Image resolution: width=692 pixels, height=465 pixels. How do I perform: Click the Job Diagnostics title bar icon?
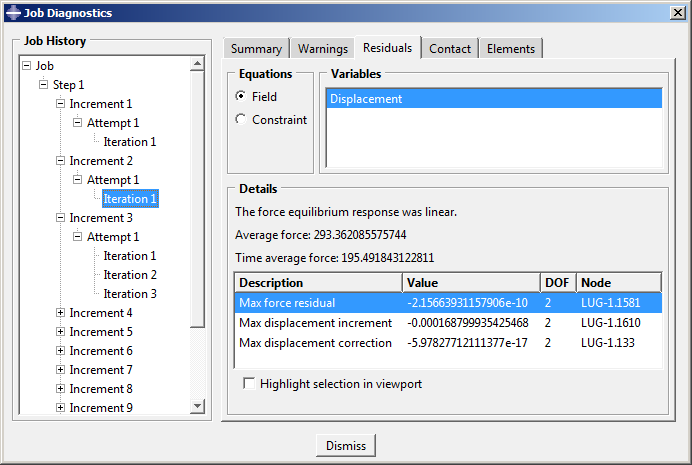pyautogui.click(x=12, y=12)
